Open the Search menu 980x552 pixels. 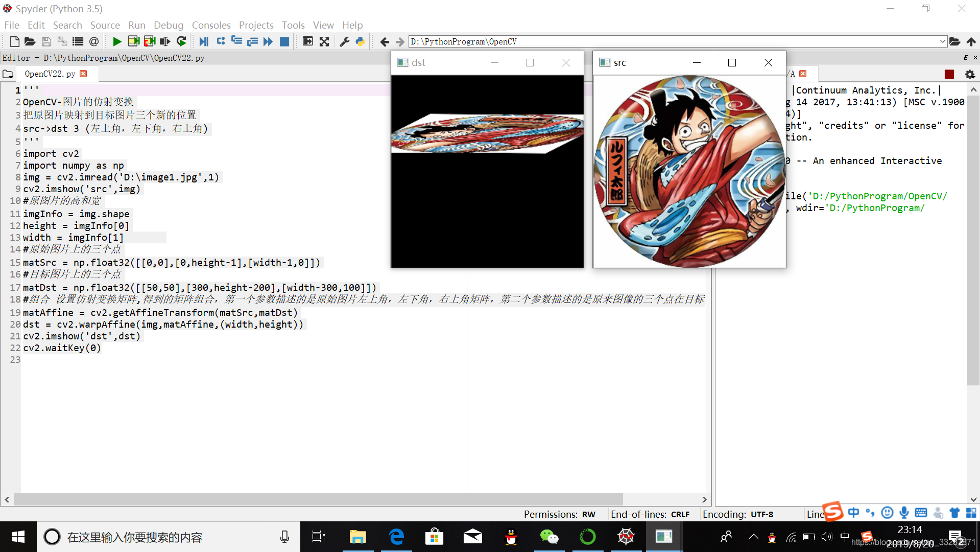click(67, 25)
